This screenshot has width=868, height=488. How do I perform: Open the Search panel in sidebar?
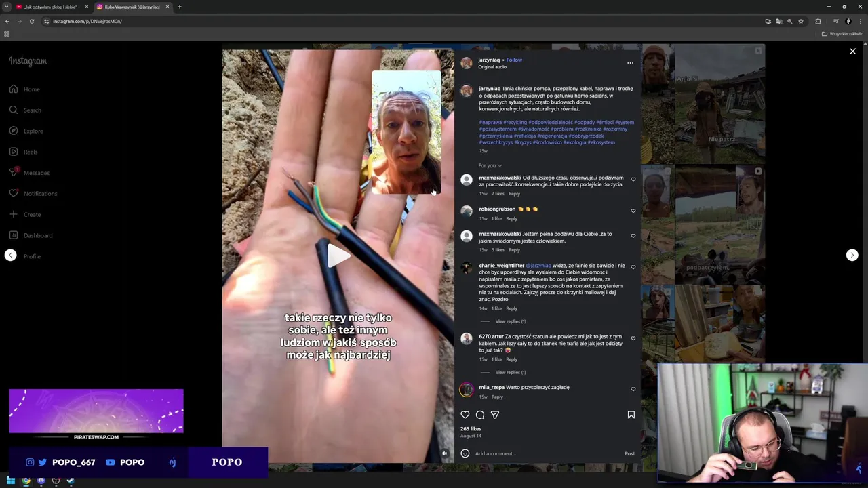(25, 110)
